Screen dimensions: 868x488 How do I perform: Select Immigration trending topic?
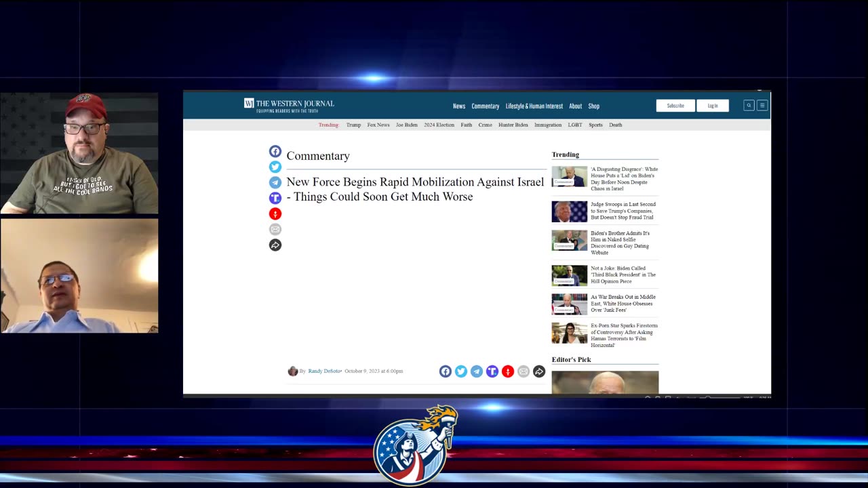[x=548, y=125]
